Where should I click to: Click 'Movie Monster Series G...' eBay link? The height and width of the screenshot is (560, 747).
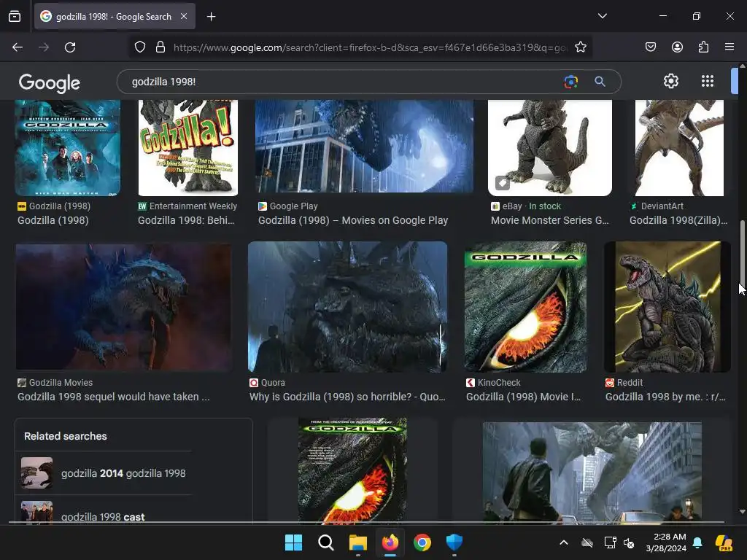click(550, 220)
